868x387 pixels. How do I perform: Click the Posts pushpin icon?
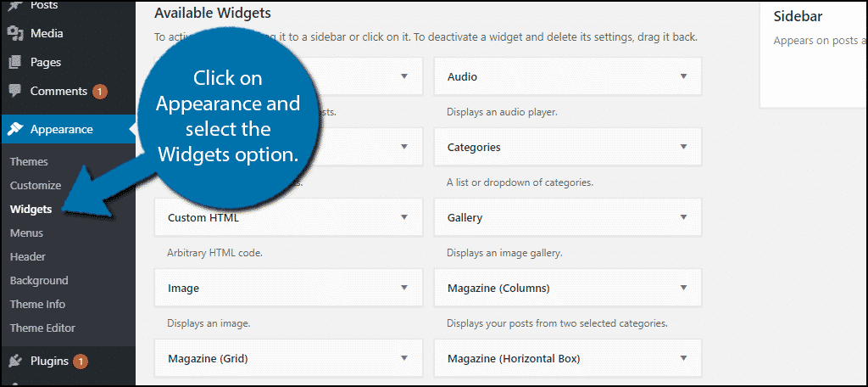15,6
